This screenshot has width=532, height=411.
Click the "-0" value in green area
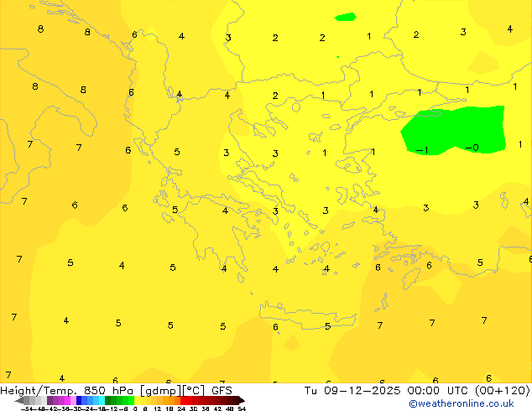(472, 148)
